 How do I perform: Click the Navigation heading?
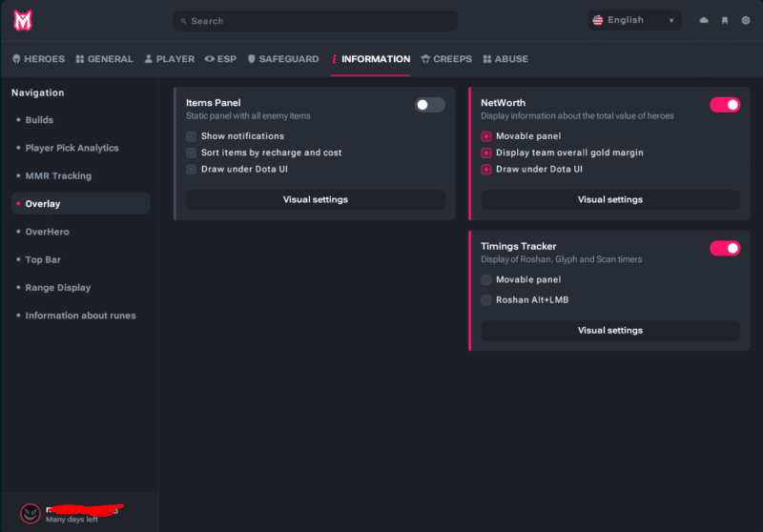38,92
